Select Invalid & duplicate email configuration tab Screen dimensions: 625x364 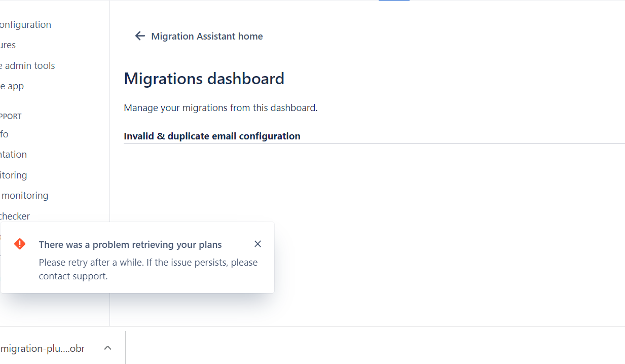212,136
